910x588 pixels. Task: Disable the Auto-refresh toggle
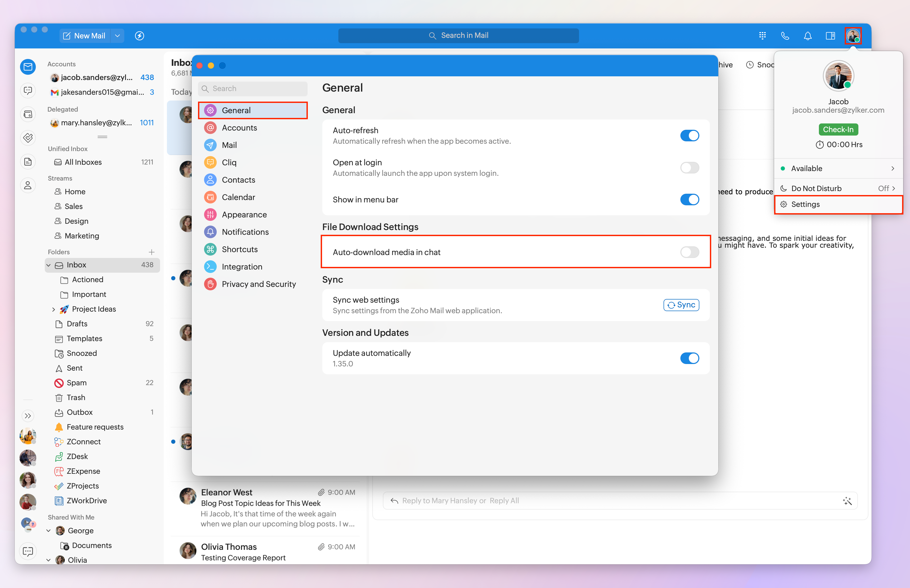tap(689, 136)
